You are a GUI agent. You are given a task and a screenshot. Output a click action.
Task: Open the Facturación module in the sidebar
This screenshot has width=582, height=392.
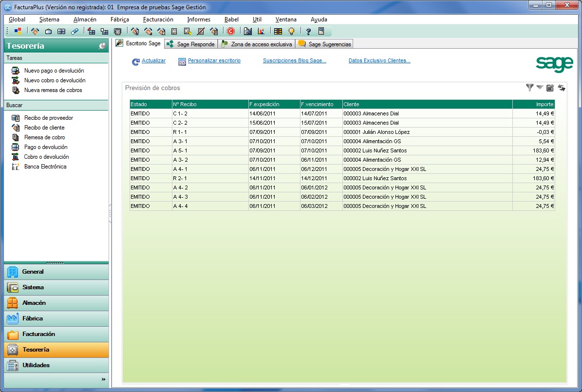point(56,334)
